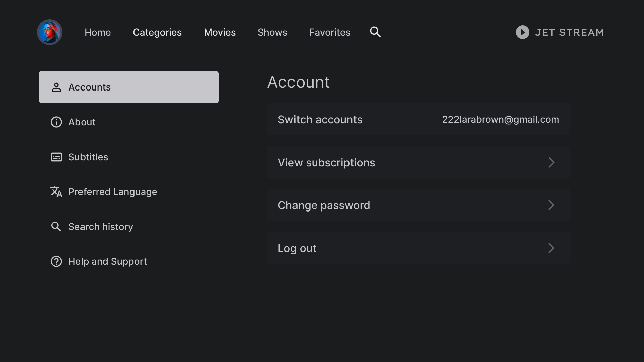Viewport: 644px width, 362px height.
Task: Open the Home navigation menu item
Action: pos(98,32)
